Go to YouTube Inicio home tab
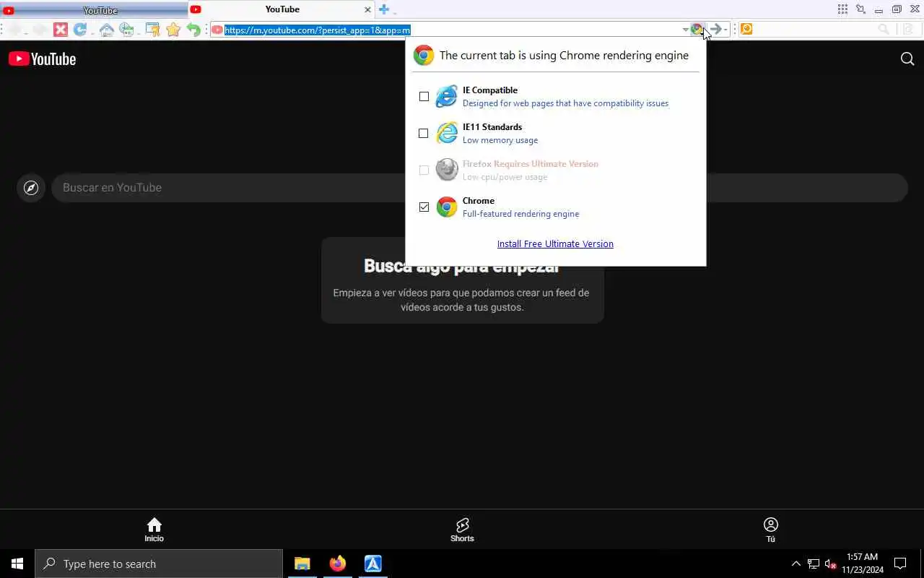This screenshot has width=924, height=578. click(154, 530)
